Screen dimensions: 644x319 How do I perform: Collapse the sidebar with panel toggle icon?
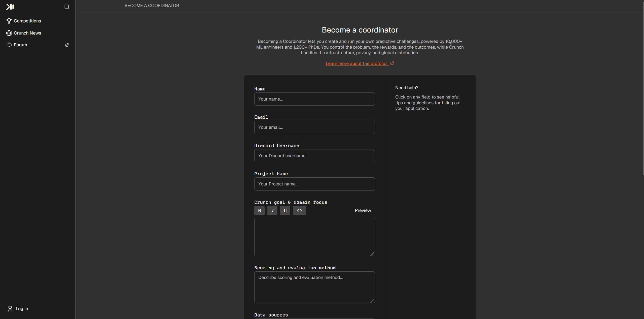tap(67, 7)
